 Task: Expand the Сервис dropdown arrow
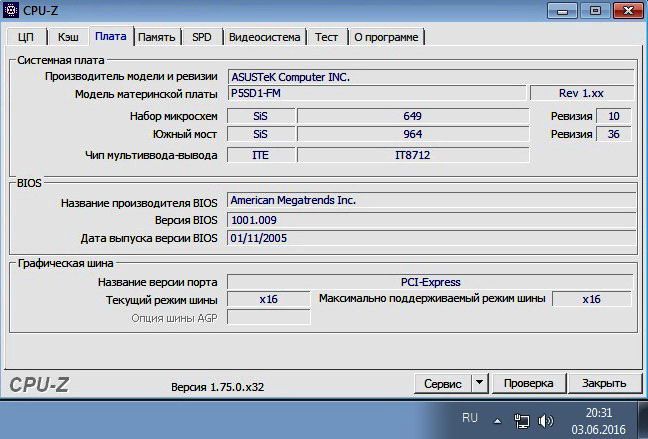click(x=479, y=383)
